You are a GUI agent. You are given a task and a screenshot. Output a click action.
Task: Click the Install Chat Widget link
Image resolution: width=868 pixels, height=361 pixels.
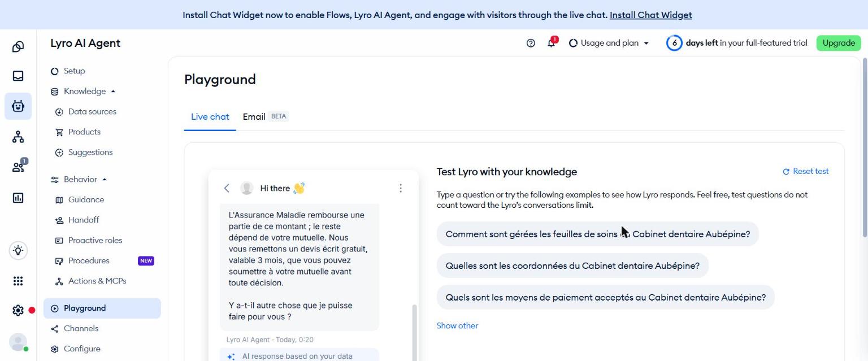[x=651, y=15]
